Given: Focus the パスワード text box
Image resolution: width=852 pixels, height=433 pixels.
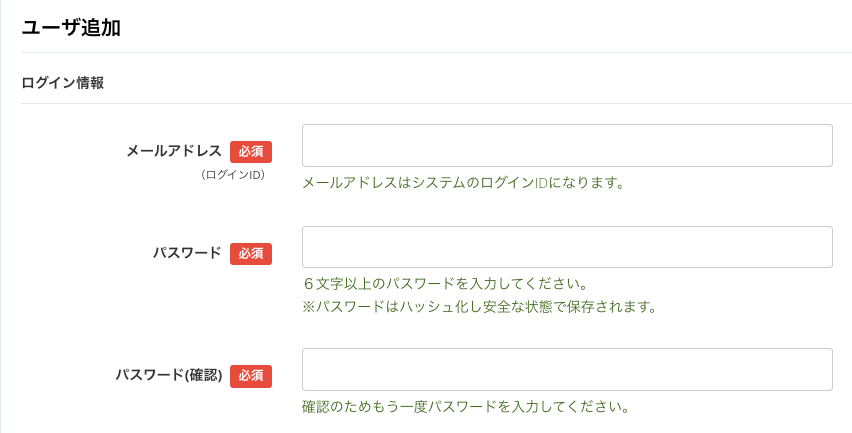Looking at the screenshot, I should pos(567,247).
